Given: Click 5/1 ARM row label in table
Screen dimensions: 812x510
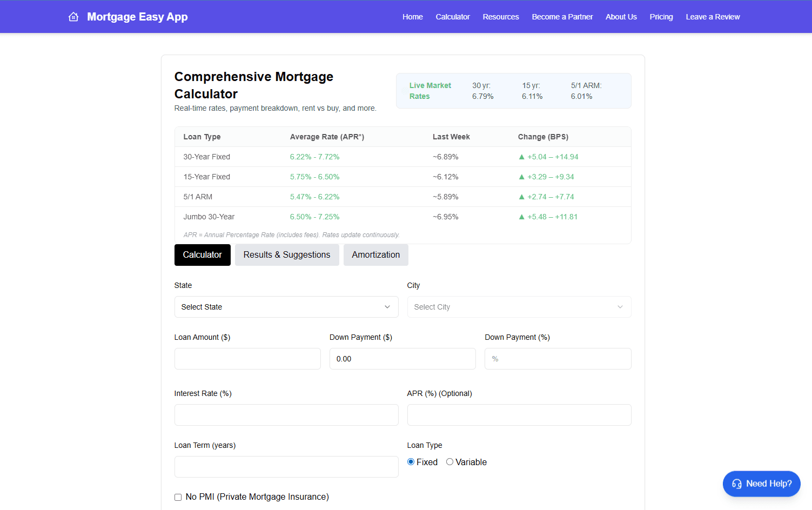Looking at the screenshot, I should pyautogui.click(x=198, y=197).
